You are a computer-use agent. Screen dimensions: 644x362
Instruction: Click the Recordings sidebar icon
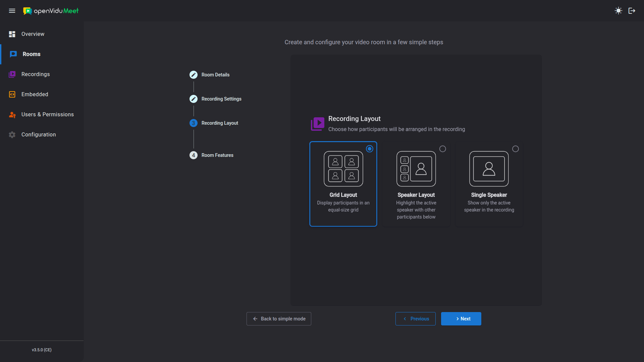click(x=12, y=74)
